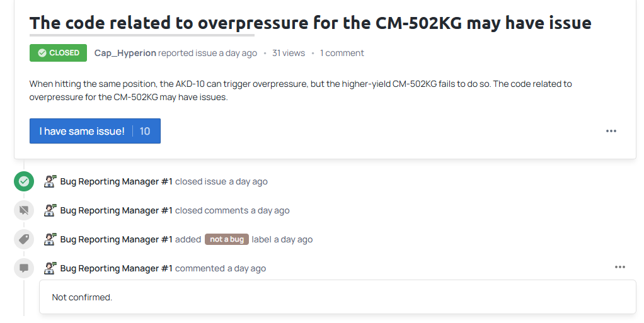Viewport: 644px width, 323px height.
Task: Click the 'Not confirmed.' comment box
Action: coord(338,297)
